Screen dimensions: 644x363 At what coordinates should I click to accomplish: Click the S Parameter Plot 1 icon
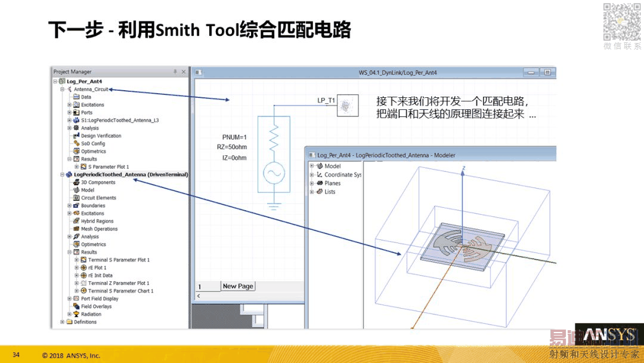(83, 167)
